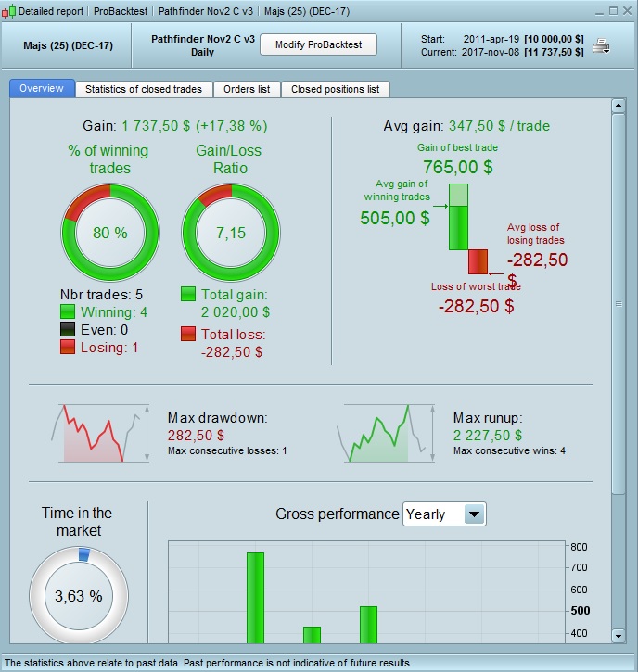
Task: Click the Current date 2017-nov-08 text
Action: (491, 52)
